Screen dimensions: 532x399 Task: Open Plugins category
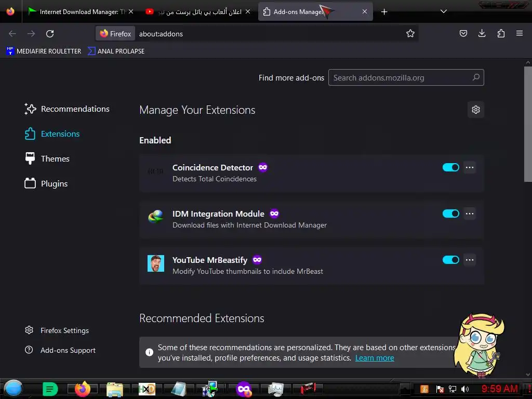tap(46, 183)
